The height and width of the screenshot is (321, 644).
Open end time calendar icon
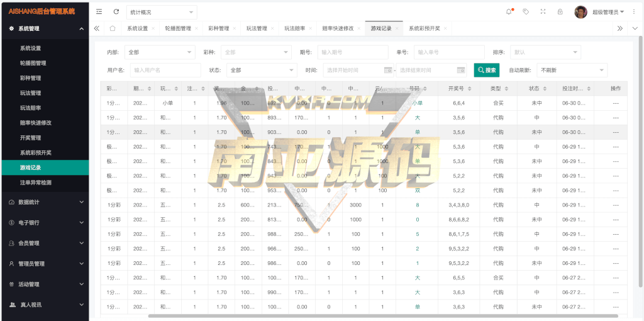461,70
